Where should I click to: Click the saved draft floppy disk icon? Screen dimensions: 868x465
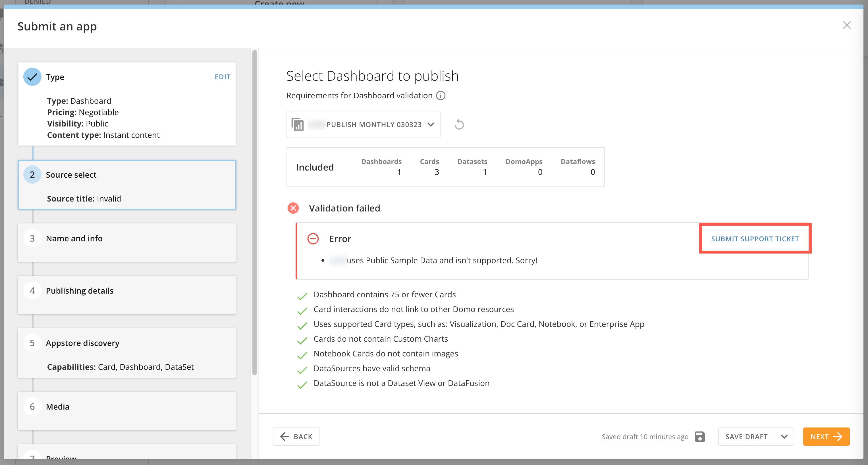(700, 437)
